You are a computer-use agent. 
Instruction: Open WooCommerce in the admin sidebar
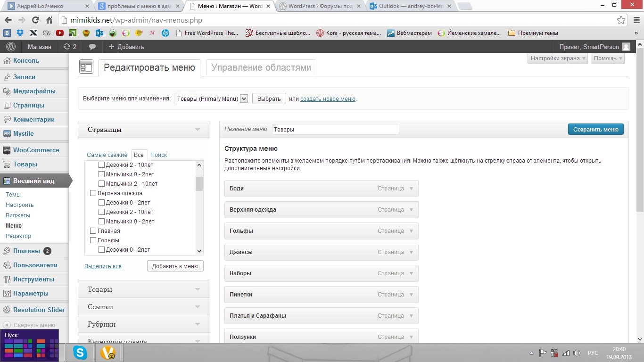pyautogui.click(x=36, y=150)
